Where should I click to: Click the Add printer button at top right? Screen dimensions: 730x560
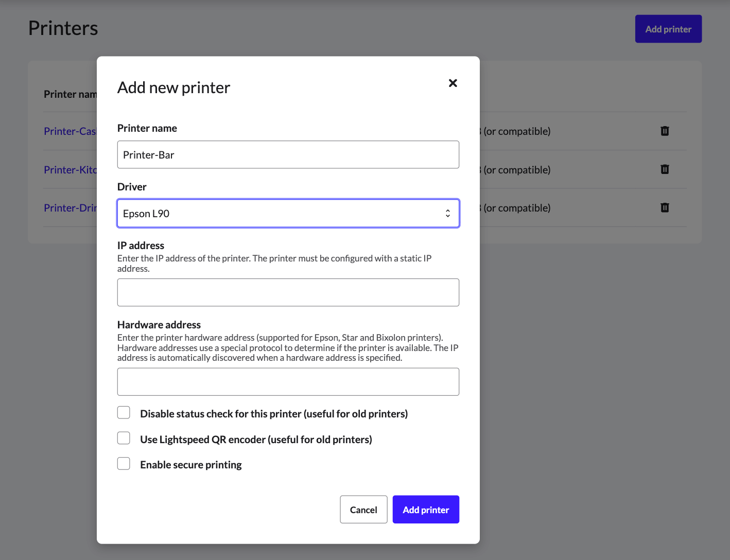[x=668, y=29]
